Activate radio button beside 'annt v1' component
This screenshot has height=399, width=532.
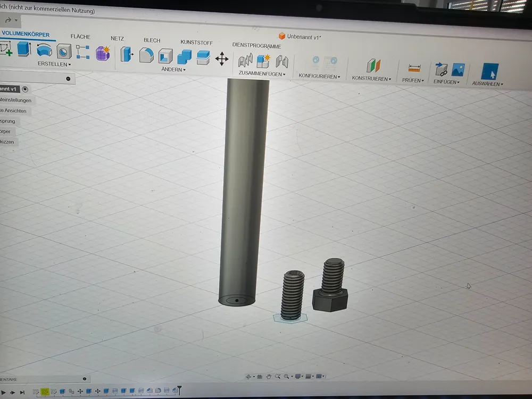click(25, 89)
